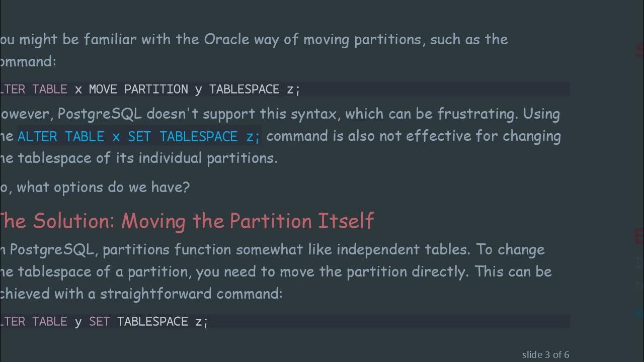Viewport: 644px width, 362px height.
Task: Click 'PostgreSQL' in the 'doesn't support this syntax' sentence
Action: click(99, 114)
